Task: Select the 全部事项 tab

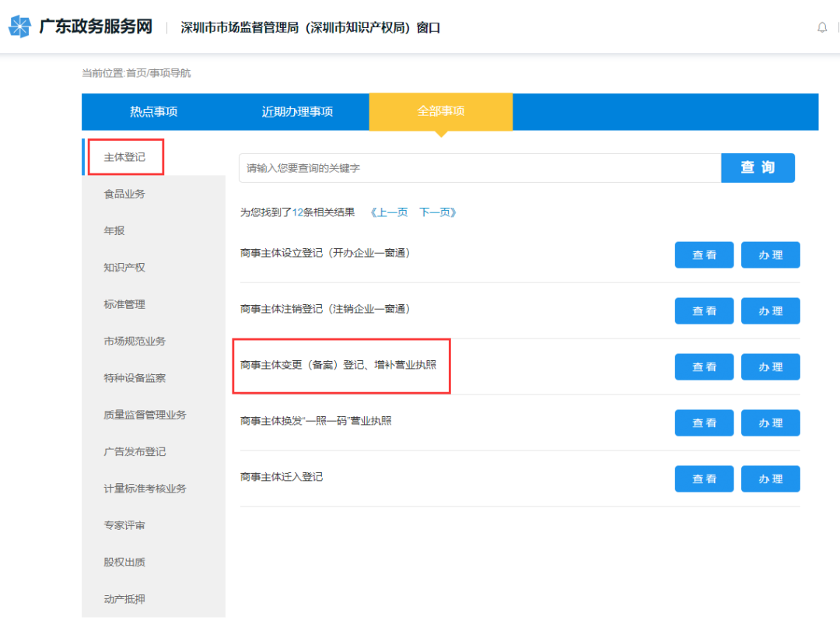Action: tap(440, 111)
